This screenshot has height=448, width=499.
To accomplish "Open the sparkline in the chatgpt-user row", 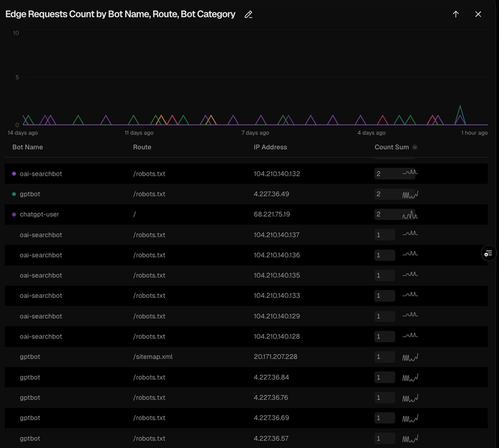I will [410, 215].
